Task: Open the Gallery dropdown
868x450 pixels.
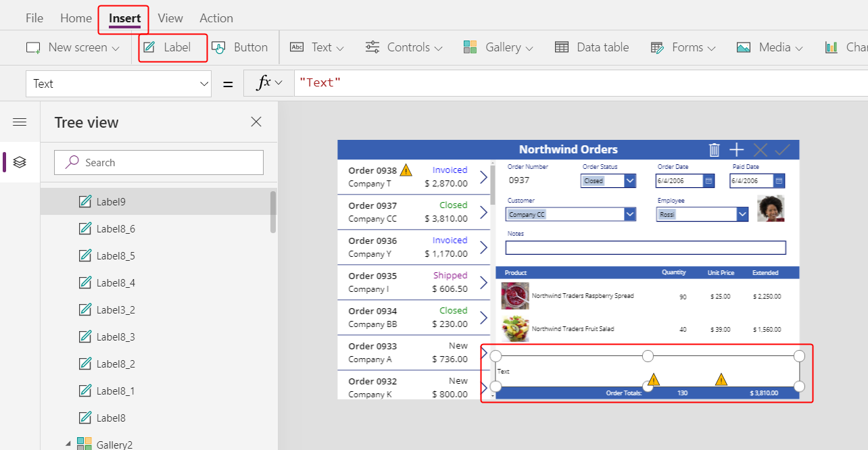Action: (x=498, y=47)
